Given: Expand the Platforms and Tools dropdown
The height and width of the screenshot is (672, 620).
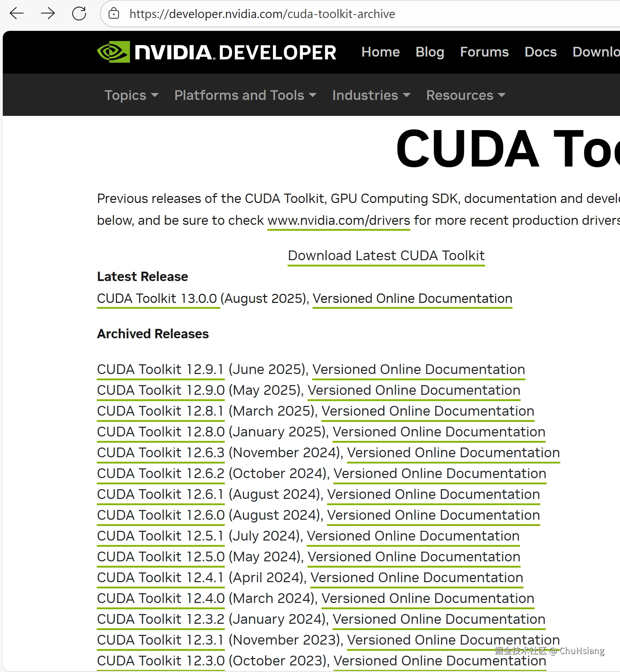Looking at the screenshot, I should 245,95.
